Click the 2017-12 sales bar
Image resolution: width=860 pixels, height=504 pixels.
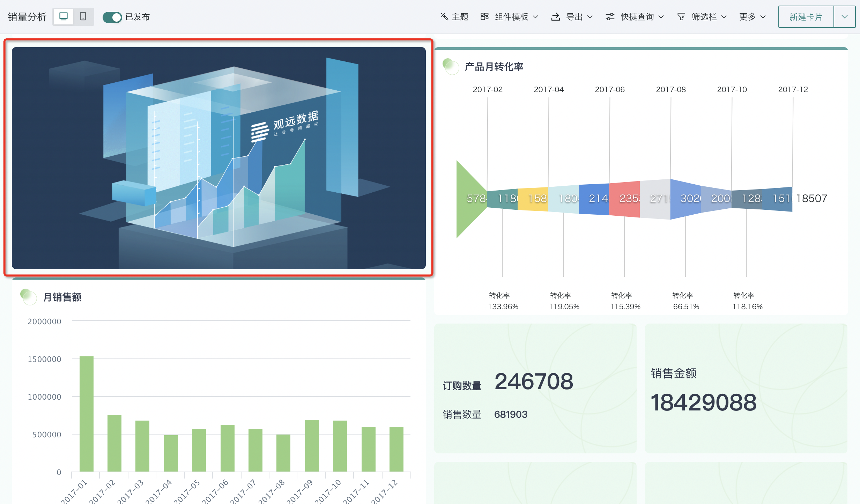click(x=396, y=449)
